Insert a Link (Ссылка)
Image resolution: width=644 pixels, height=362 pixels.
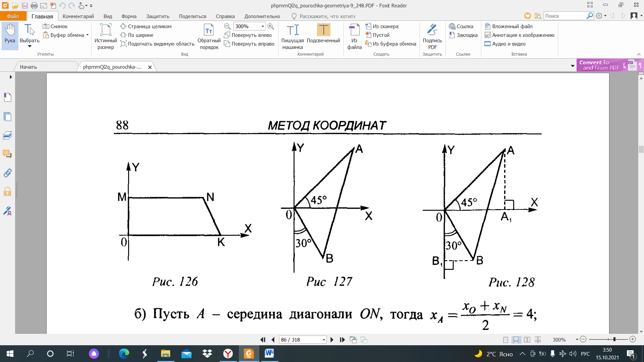tap(461, 26)
